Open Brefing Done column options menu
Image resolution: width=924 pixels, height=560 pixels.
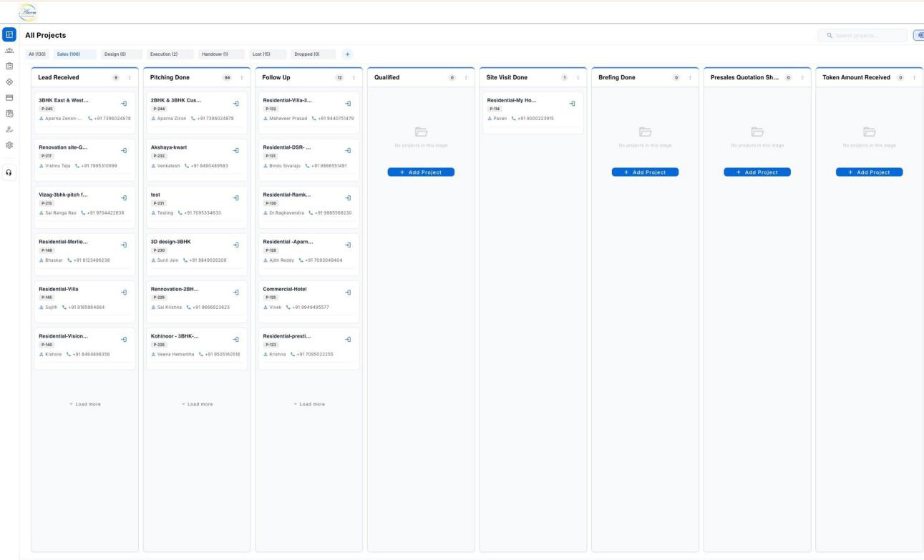690,77
